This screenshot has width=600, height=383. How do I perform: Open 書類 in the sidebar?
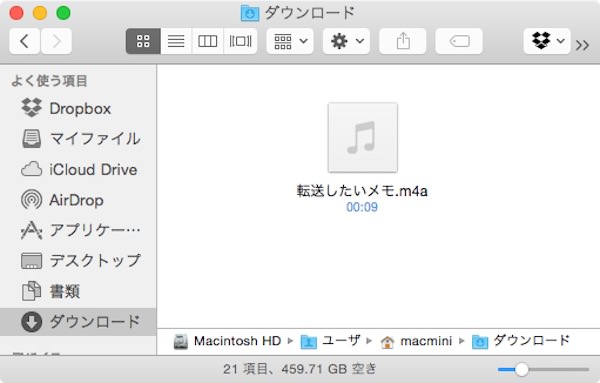pos(78,292)
